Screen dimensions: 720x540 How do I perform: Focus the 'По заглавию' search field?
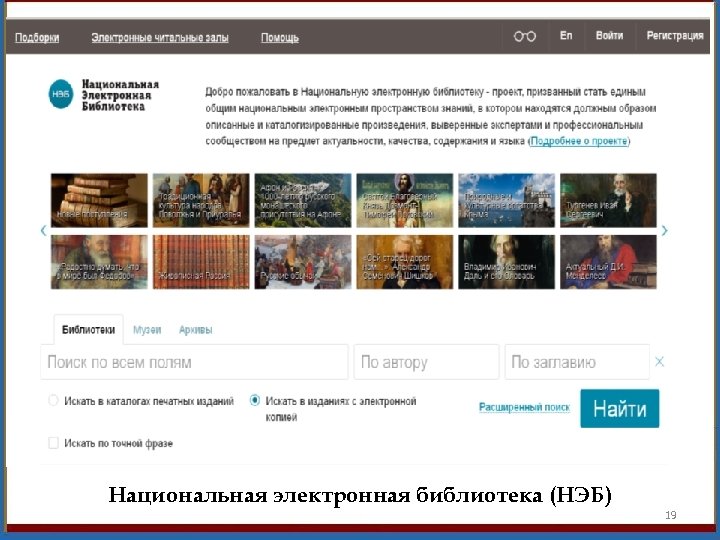pos(577,362)
